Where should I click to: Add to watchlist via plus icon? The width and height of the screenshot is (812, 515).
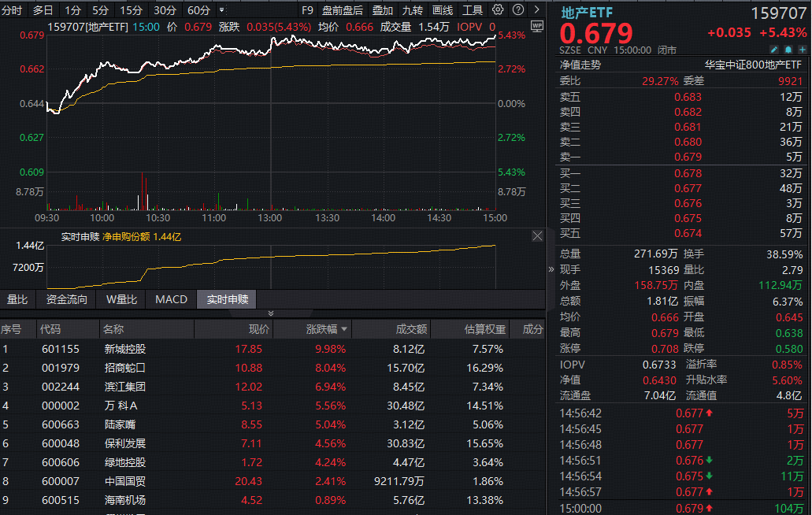tap(803, 49)
